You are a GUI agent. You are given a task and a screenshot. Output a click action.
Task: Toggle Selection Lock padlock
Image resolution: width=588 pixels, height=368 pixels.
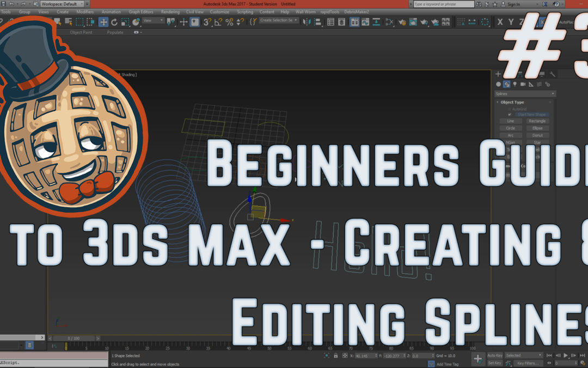[335, 355]
